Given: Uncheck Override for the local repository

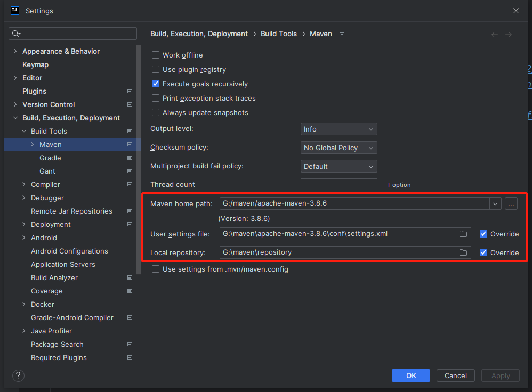Looking at the screenshot, I should tap(483, 252).
